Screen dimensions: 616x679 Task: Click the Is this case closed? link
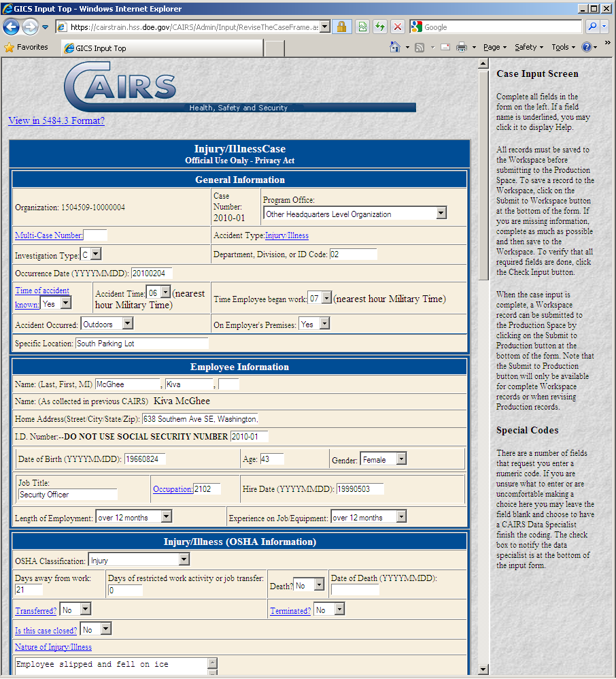46,631
